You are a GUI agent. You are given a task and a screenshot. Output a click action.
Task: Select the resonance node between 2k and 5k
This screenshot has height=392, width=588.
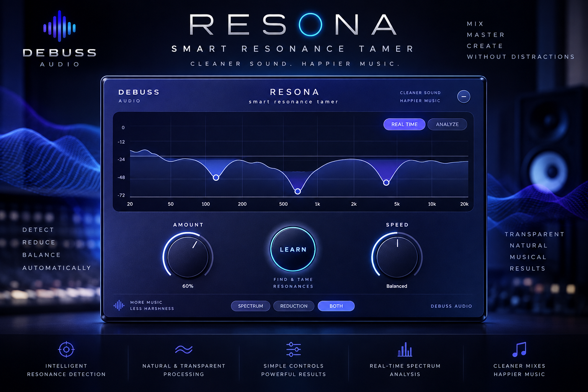386,183
